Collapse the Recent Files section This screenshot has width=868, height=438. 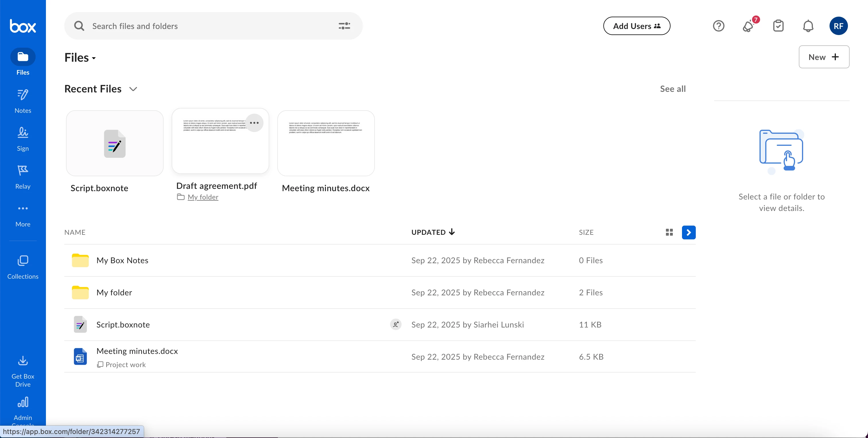[x=133, y=89]
